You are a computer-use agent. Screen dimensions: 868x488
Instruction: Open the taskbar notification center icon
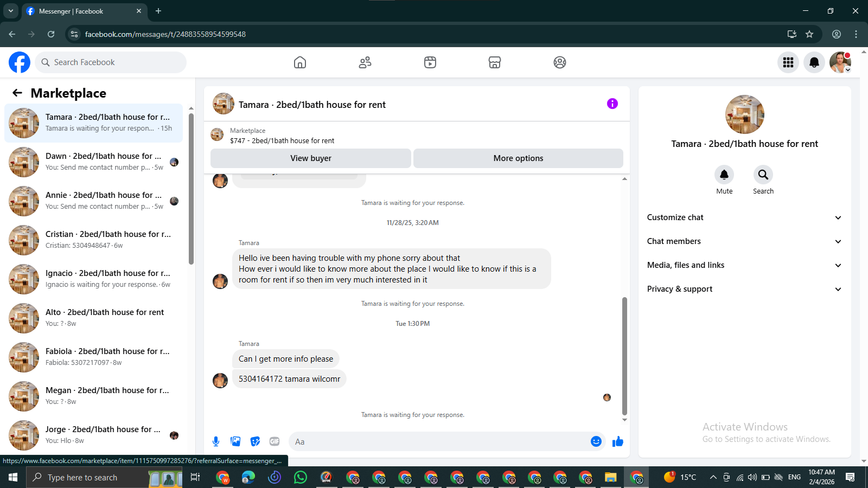[x=850, y=477]
